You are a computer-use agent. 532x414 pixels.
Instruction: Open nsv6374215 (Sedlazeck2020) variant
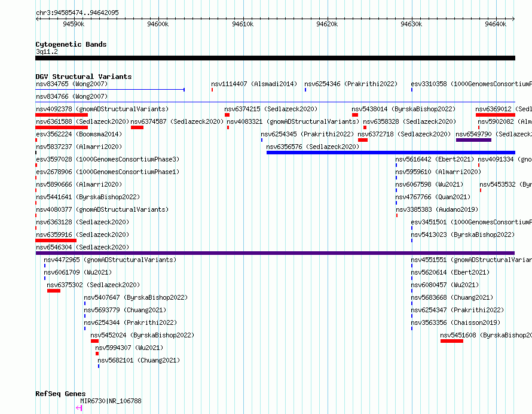click(271, 109)
